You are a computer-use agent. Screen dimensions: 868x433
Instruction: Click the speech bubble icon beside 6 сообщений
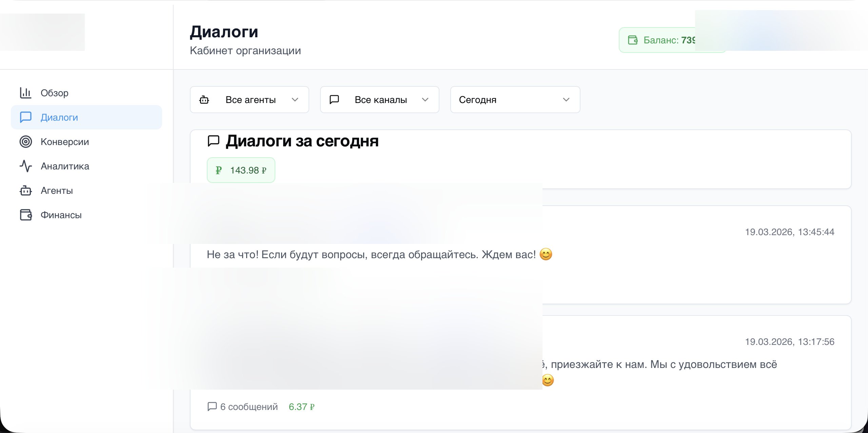(213, 407)
